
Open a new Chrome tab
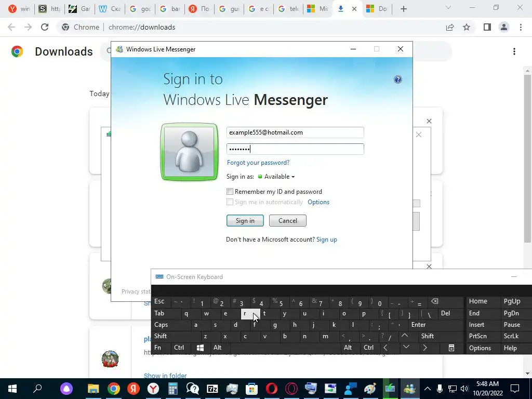403,9
